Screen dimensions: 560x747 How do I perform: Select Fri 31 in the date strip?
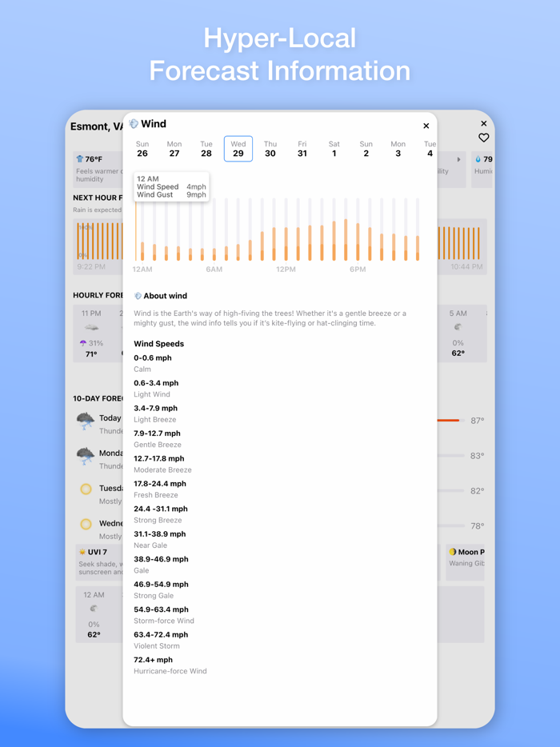(x=302, y=149)
